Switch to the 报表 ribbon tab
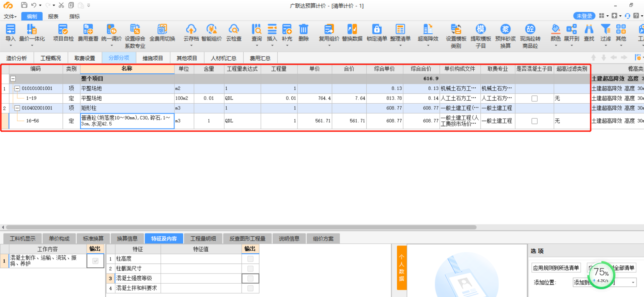The image size is (644, 297). [x=53, y=16]
